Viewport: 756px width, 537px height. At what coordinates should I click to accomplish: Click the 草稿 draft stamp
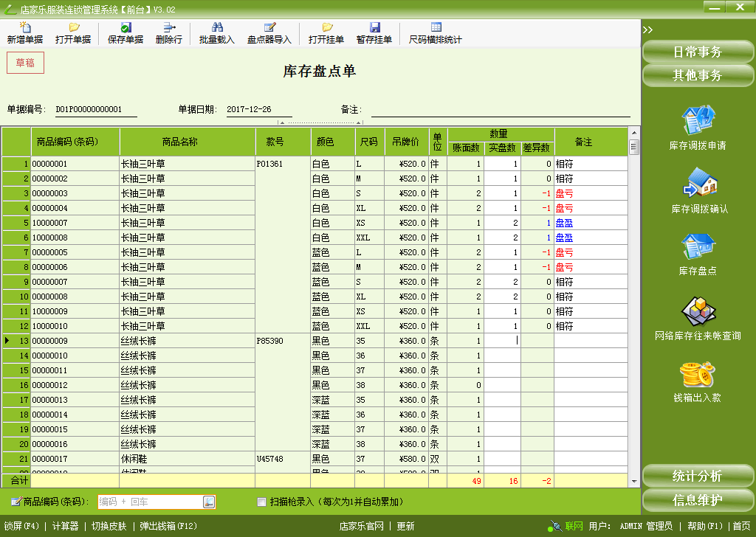(x=25, y=63)
